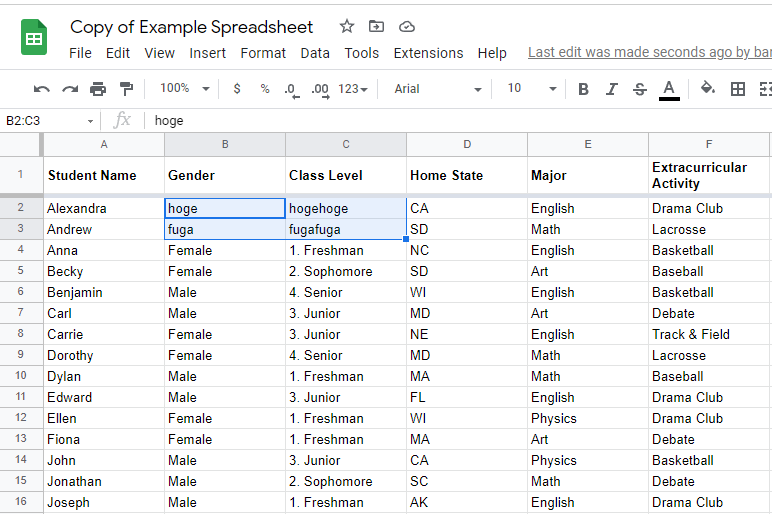This screenshot has width=772, height=514.
Task: Open the borders grid icon
Action: point(738,89)
